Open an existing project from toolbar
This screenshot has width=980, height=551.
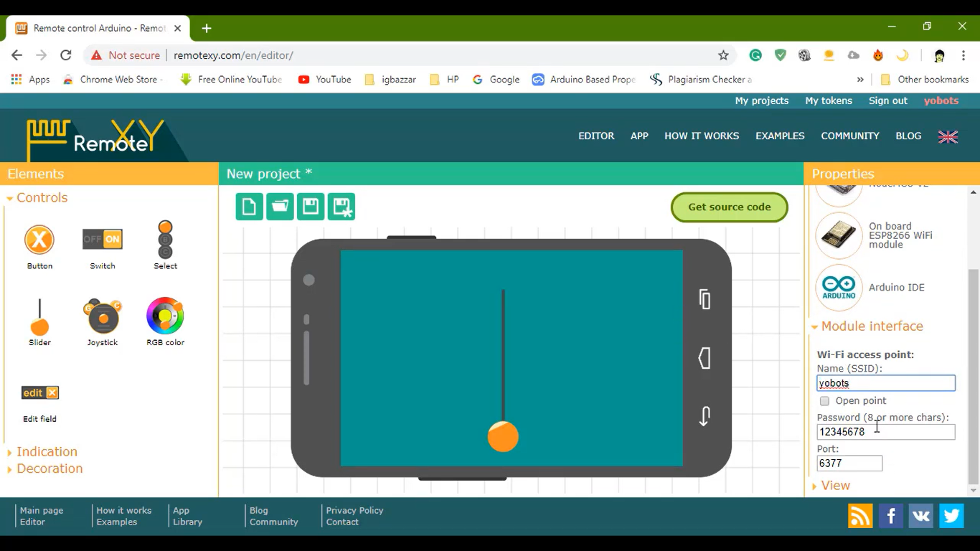[x=280, y=206]
